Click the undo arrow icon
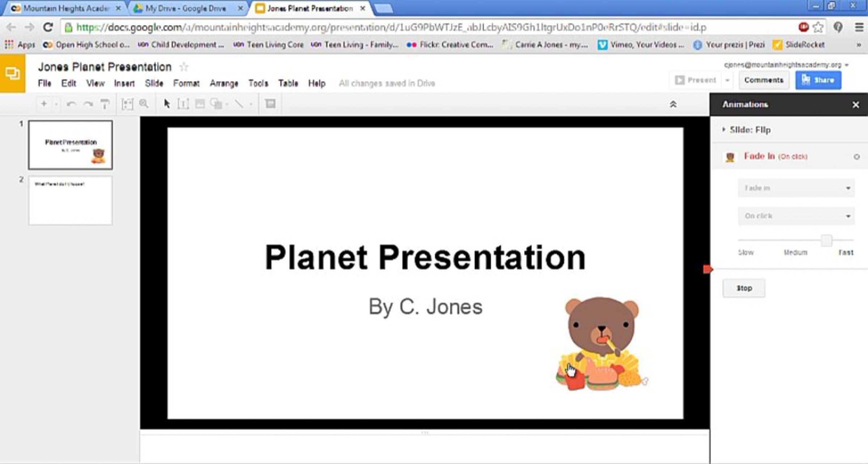Viewport: 868px width, 464px height. tap(71, 104)
